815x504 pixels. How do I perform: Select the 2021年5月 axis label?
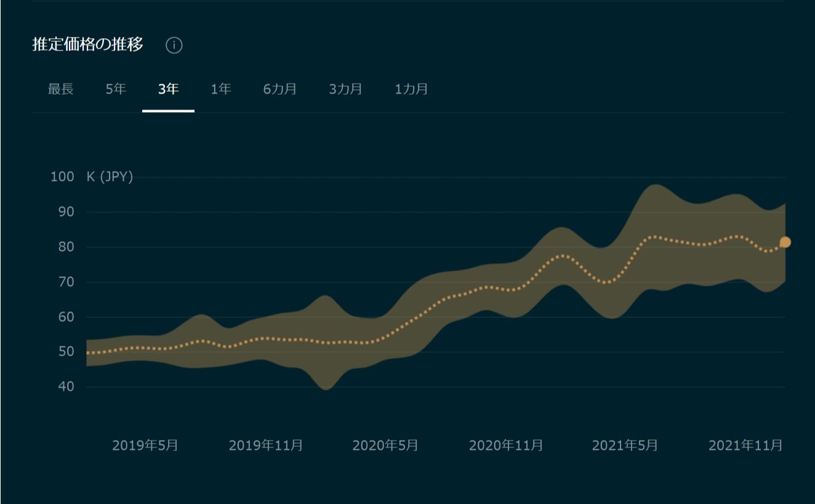(625, 445)
